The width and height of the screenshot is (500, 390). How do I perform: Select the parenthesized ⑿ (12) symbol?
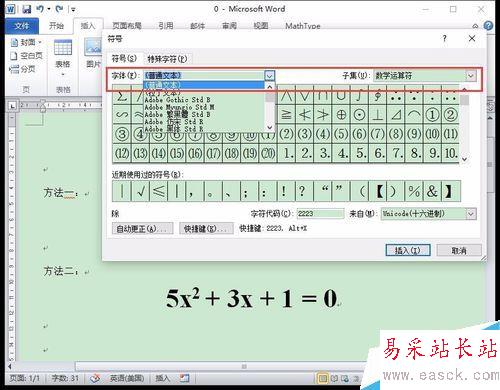(122, 153)
